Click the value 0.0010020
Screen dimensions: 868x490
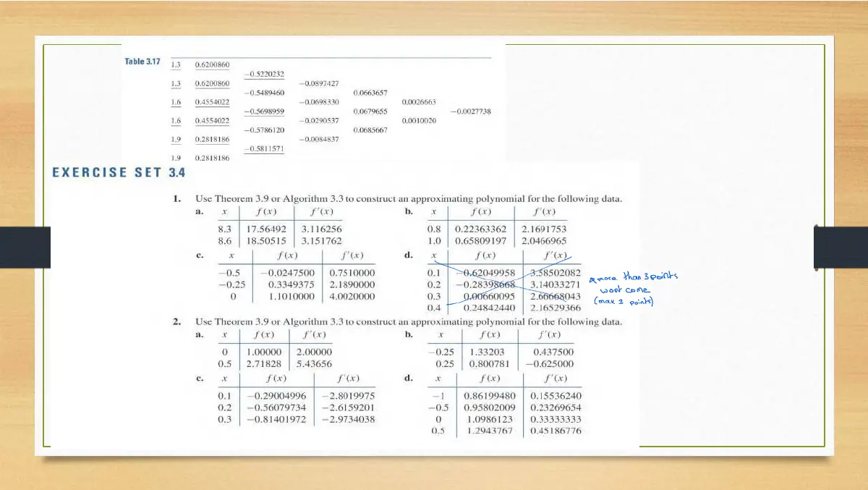click(x=419, y=120)
